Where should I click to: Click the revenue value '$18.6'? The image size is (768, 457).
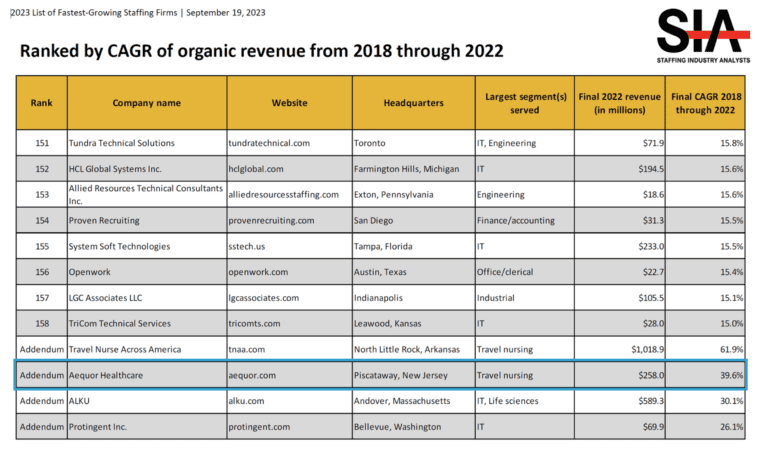[653, 194]
